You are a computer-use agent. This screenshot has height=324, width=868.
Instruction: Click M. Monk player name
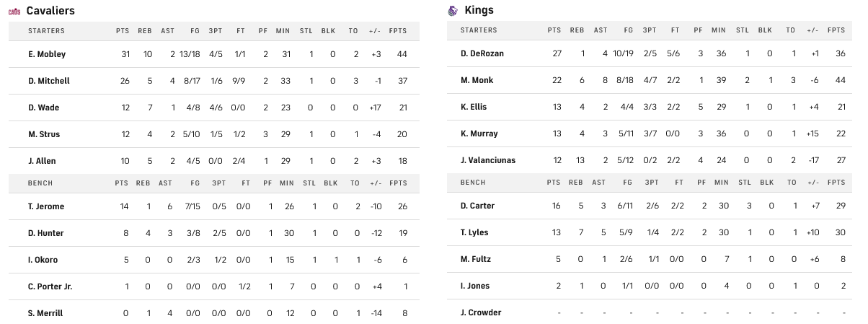(477, 80)
